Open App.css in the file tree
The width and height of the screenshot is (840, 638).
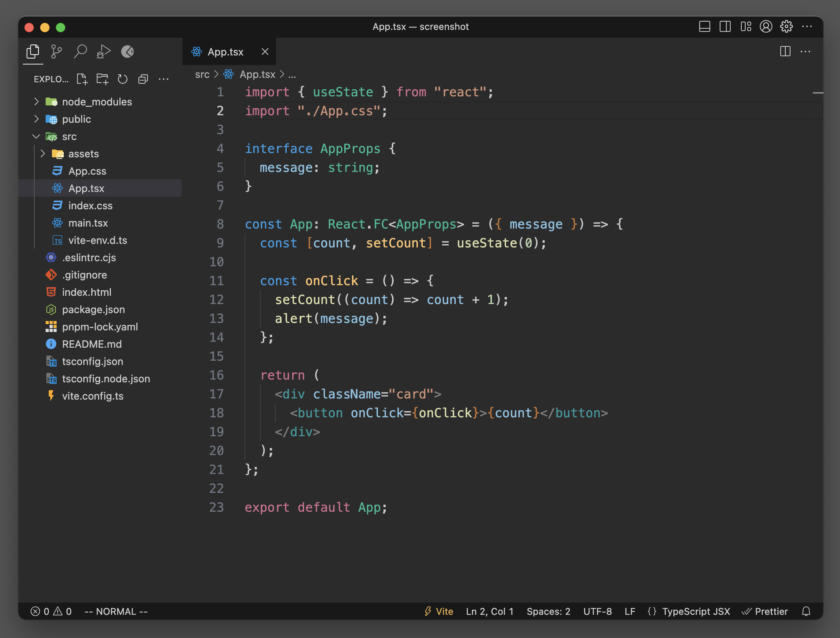100,171
